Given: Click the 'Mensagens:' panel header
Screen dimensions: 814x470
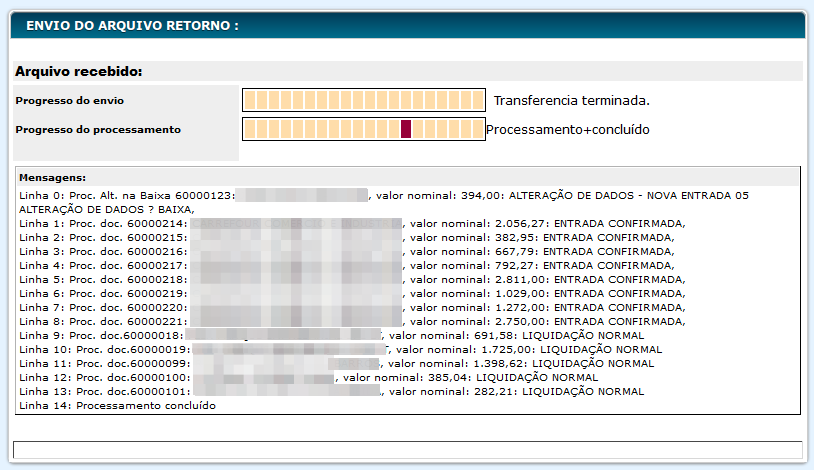Looking at the screenshot, I should tap(53, 175).
